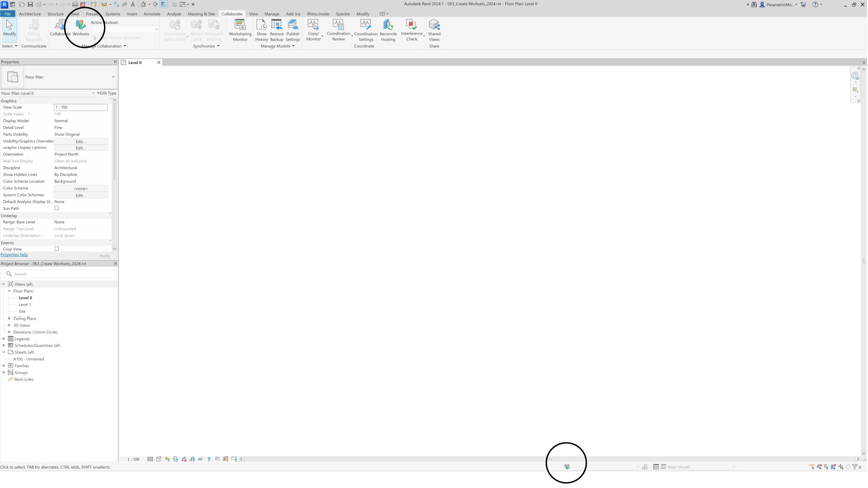Collapse the Floor Plans tree node
This screenshot has width=868, height=488.
[x=9, y=291]
